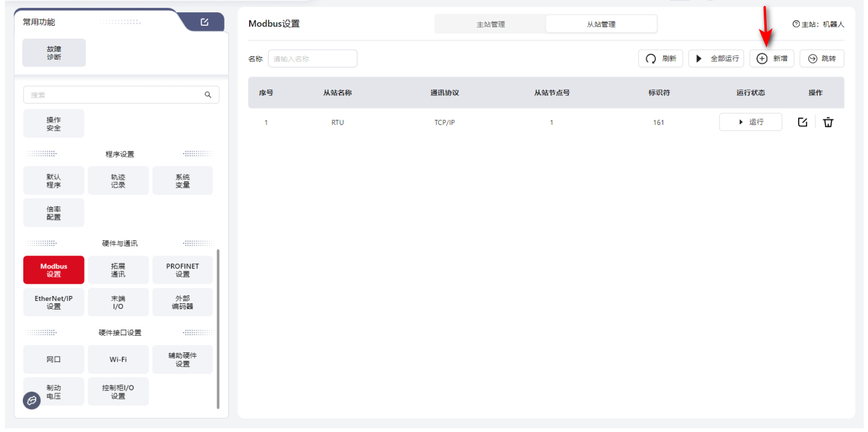Click the round floating icon at bottom-left
This screenshot has width=868, height=432.
(x=32, y=401)
